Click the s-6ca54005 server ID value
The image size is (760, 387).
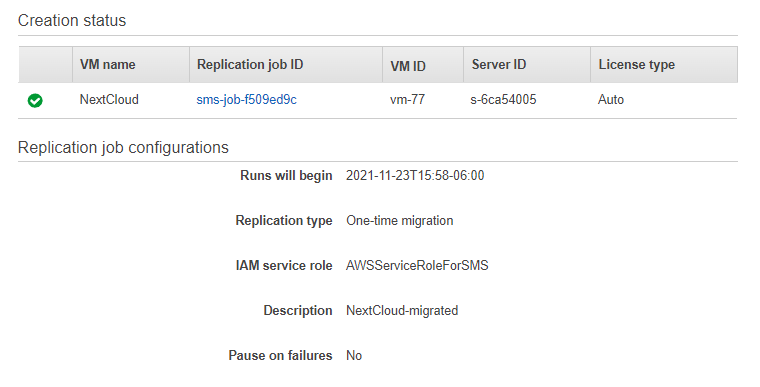point(503,99)
